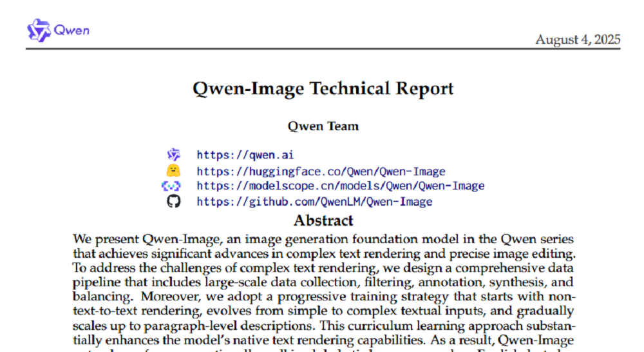Click the "Abstract" section heading

(x=323, y=221)
